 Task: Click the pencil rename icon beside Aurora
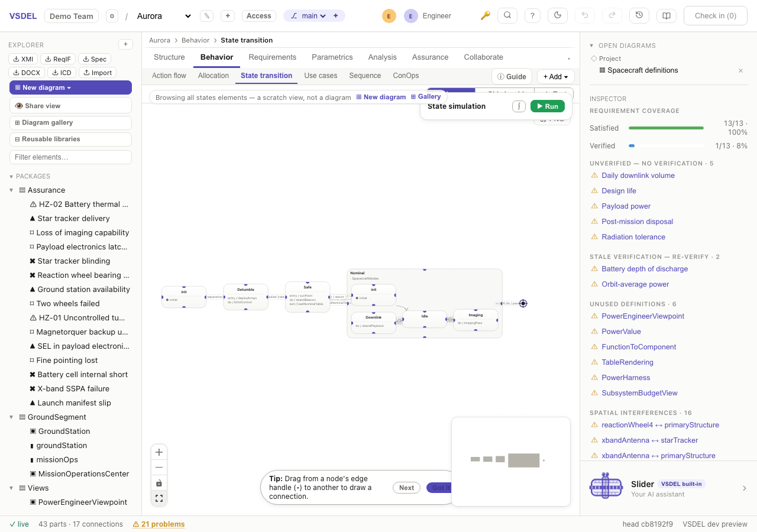pyautogui.click(x=206, y=16)
